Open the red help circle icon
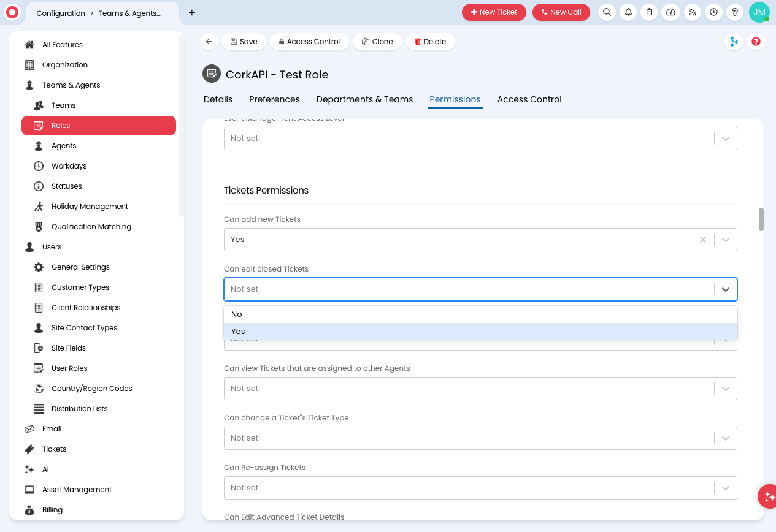 click(x=756, y=42)
